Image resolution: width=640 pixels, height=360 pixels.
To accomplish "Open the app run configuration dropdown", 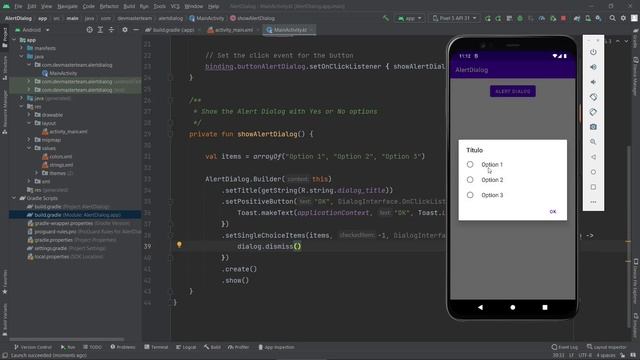I will [409, 18].
